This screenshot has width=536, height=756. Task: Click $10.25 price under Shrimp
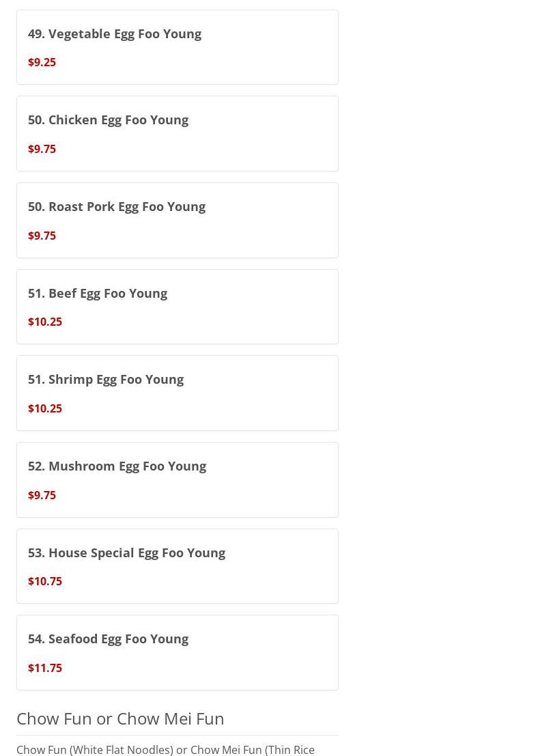tap(44, 408)
